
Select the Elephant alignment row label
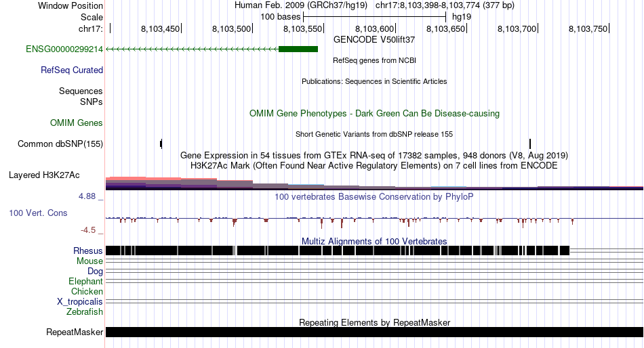point(85,282)
